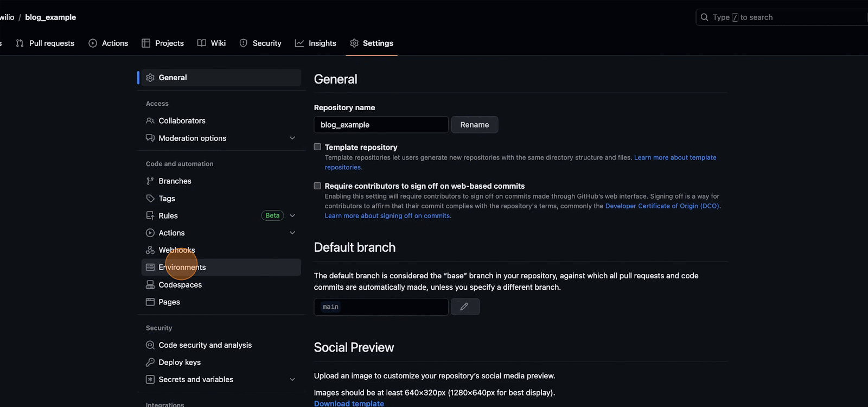
Task: Follow Learn more about signing off on commits
Action: (387, 216)
